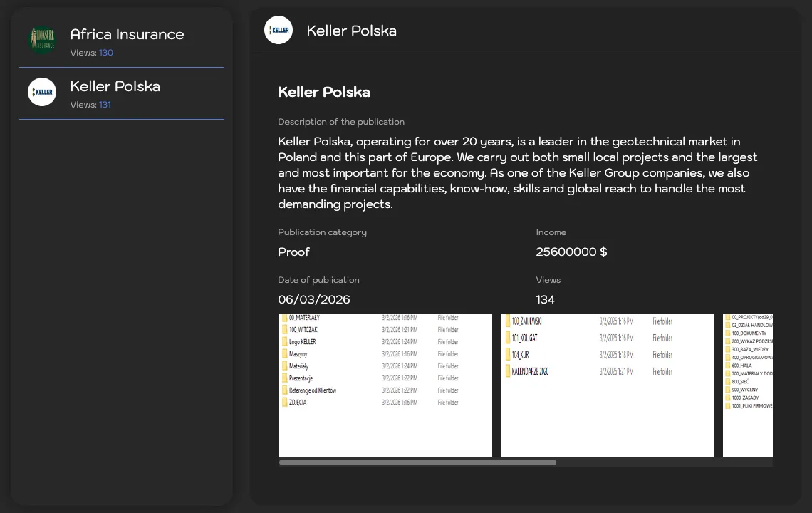Click the Africa Insurance logo in sidebar
This screenshot has width=812, height=513.
[x=42, y=40]
